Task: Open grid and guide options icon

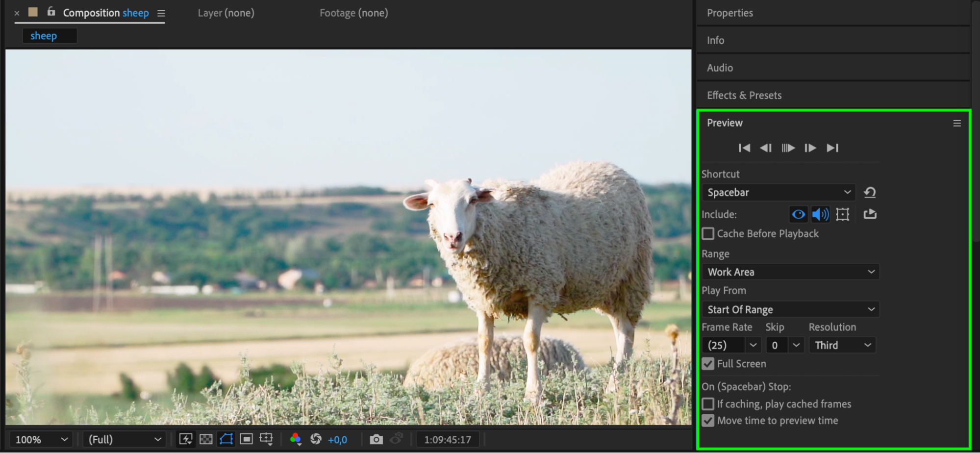Action: click(266, 439)
